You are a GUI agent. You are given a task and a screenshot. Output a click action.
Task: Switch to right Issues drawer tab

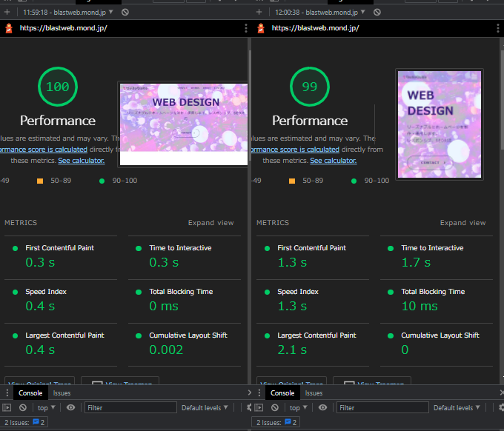[314, 392]
